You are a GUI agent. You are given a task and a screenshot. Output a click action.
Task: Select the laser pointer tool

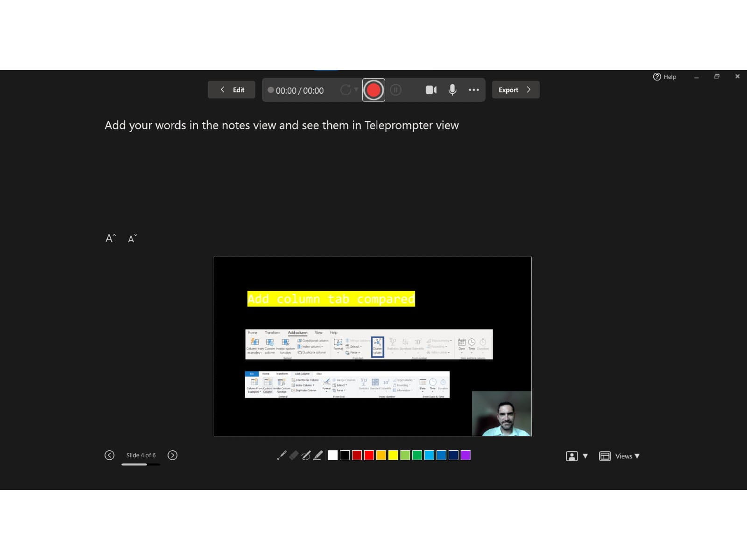coord(282,455)
